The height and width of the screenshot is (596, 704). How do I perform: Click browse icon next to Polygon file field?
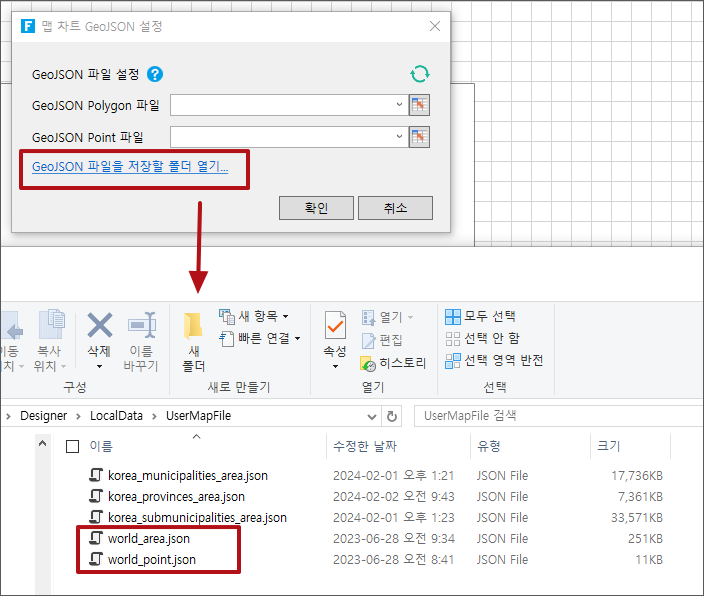[420, 105]
